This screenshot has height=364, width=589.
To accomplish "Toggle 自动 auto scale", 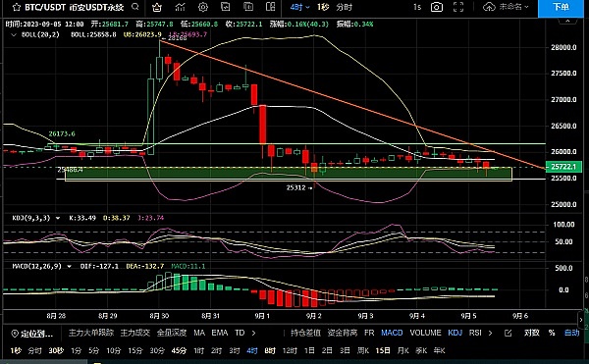I will [x=571, y=333].
